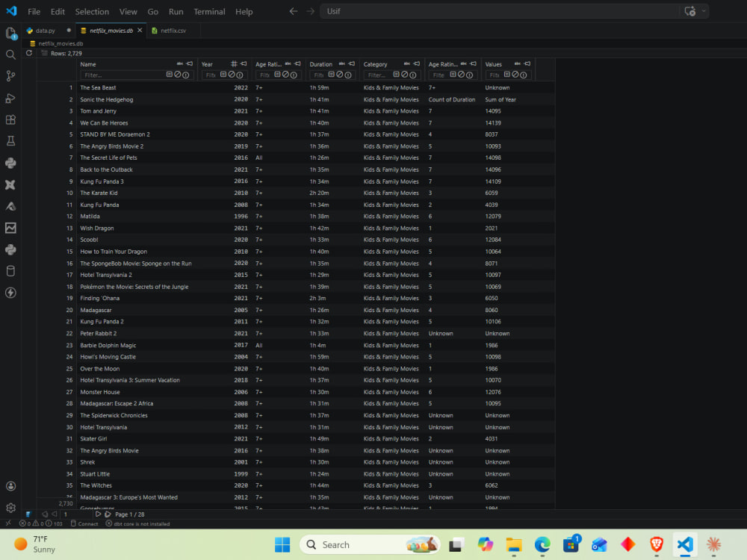This screenshot has height=560, width=747.
Task: Select the row 'The Sea Beast'
Action: (x=295, y=87)
